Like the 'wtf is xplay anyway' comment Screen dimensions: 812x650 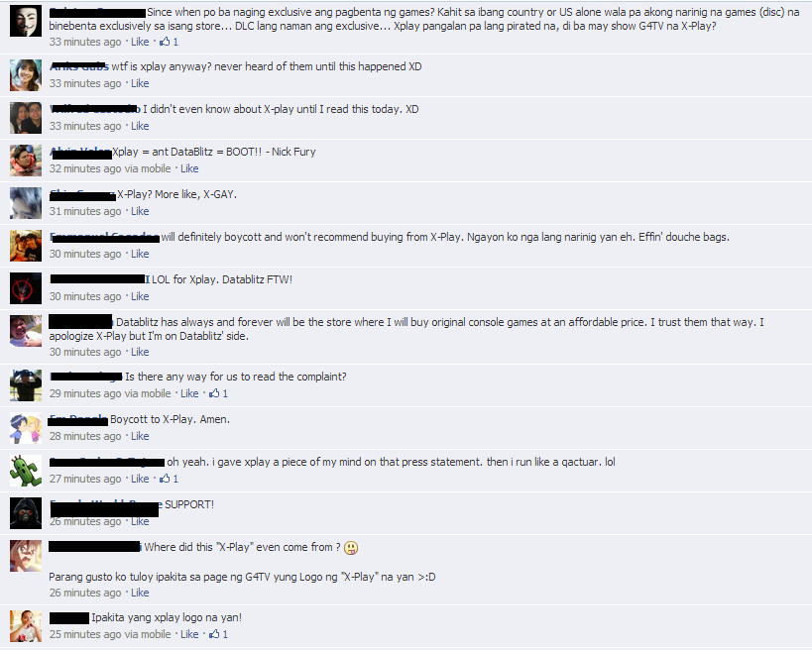coord(140,83)
